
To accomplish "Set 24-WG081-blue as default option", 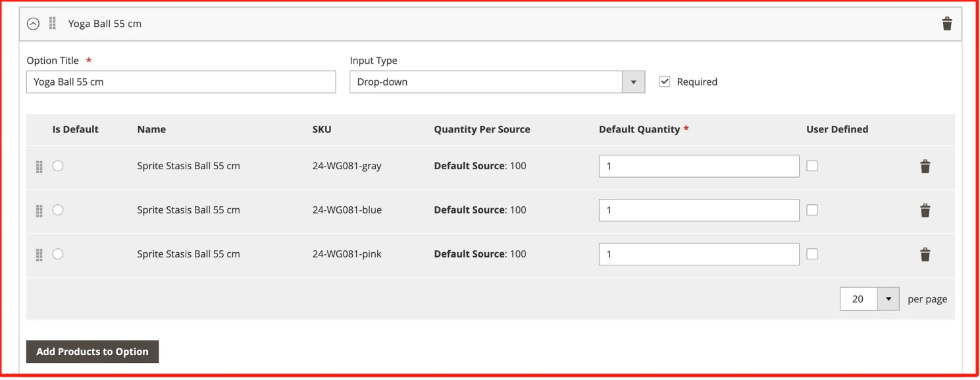I will (58, 210).
